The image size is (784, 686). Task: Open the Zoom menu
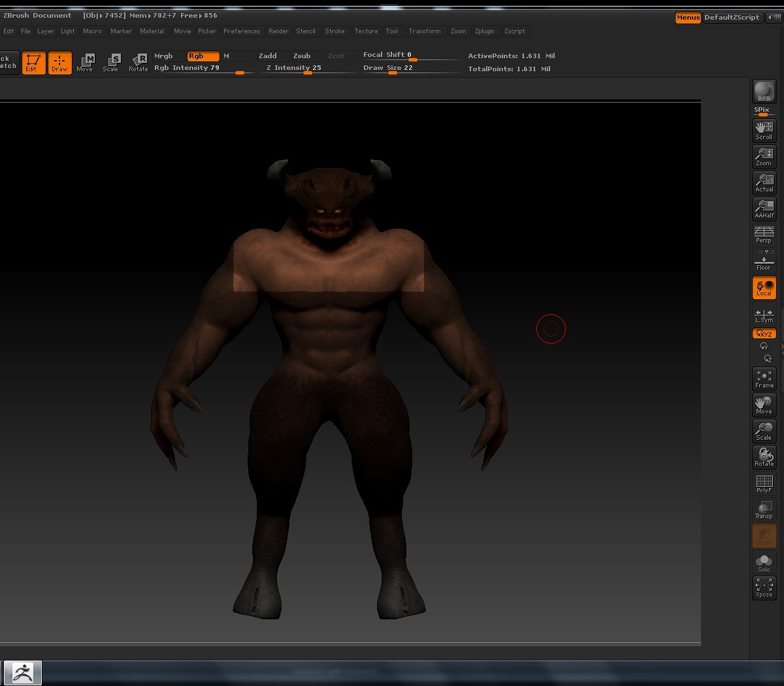[x=459, y=31]
